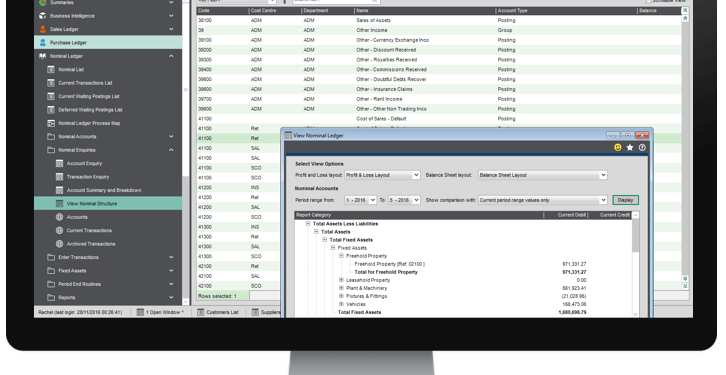726x375 pixels.
Task: Select the Sales of Assets row
Action: click(439, 20)
